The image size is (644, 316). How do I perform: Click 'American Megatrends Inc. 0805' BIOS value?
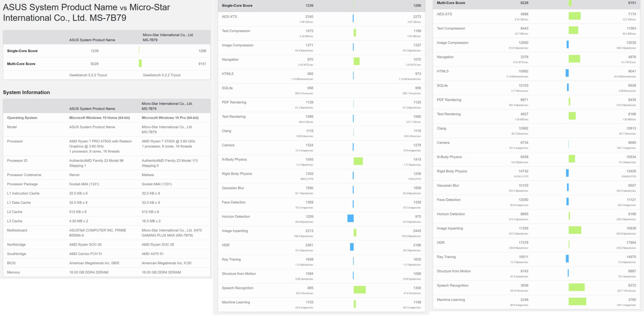point(94,263)
